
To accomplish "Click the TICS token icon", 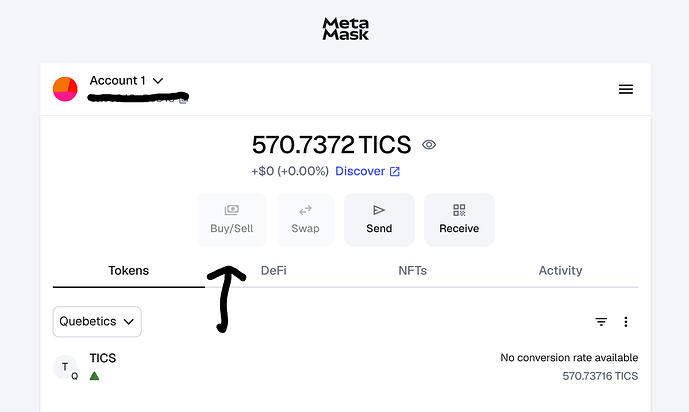I will point(65,368).
